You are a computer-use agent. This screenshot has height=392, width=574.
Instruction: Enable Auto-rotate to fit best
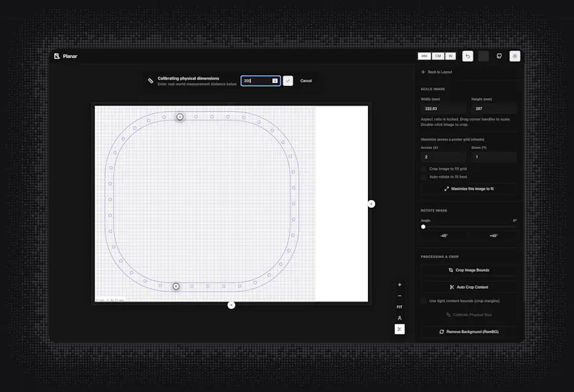[x=423, y=176]
